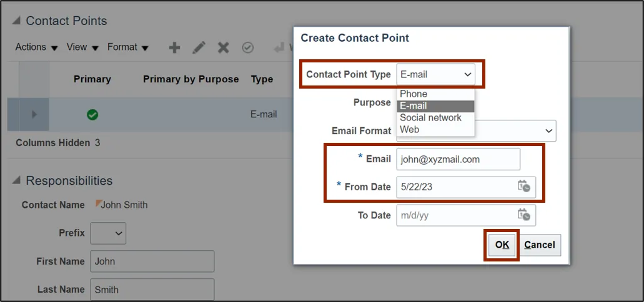
Task: Select Phone from the type list
Action: point(414,94)
